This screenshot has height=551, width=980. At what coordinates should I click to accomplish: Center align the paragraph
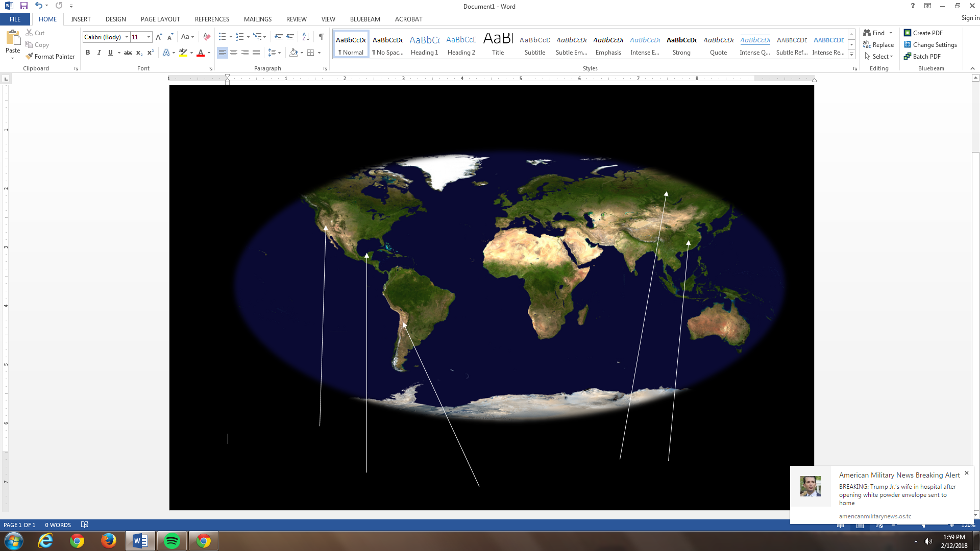[x=234, y=53]
